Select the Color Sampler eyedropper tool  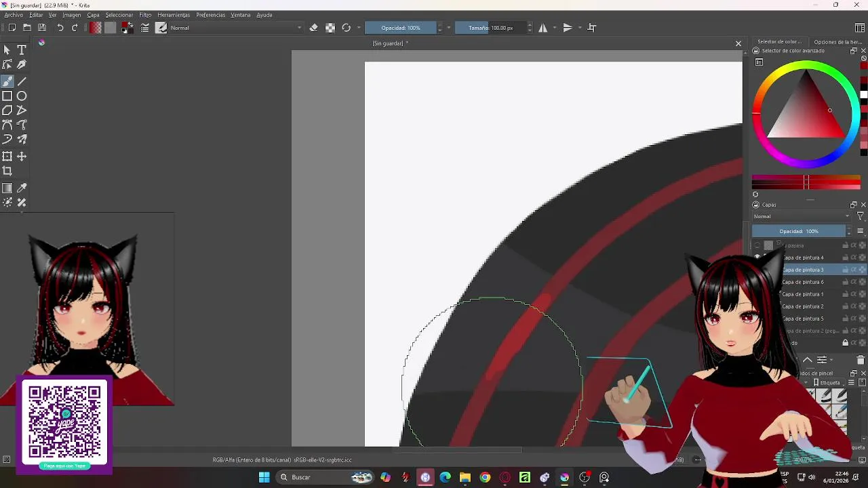(x=22, y=188)
